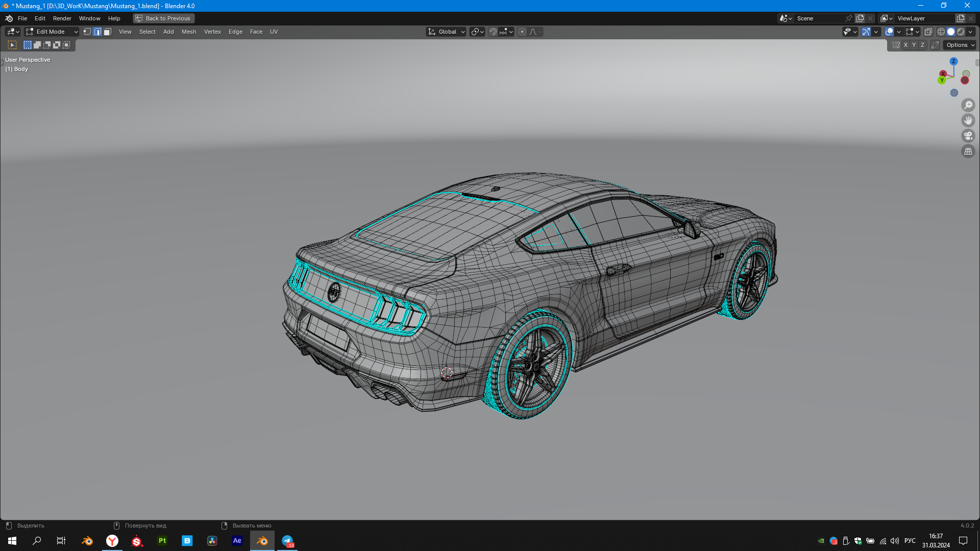Switch to face select mode
Image resolution: width=980 pixels, height=551 pixels.
point(107,32)
